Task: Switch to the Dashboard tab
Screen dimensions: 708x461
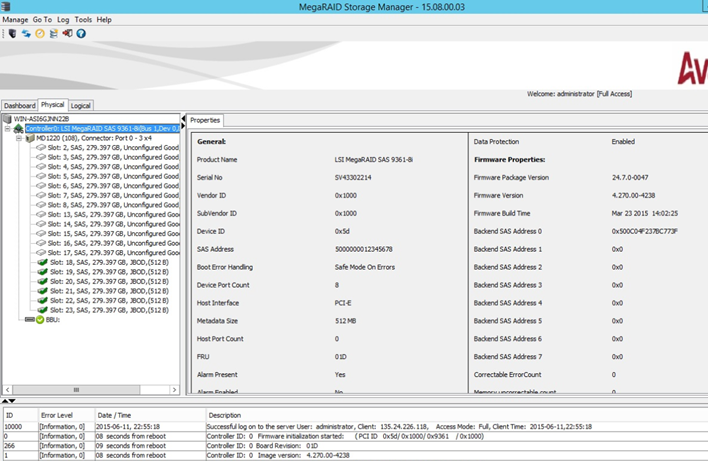Action: point(19,106)
